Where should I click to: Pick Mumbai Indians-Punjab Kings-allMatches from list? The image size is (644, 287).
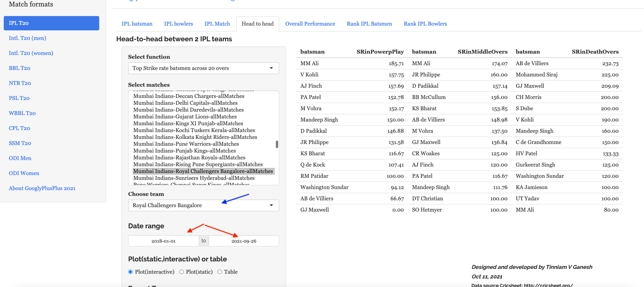point(184,151)
